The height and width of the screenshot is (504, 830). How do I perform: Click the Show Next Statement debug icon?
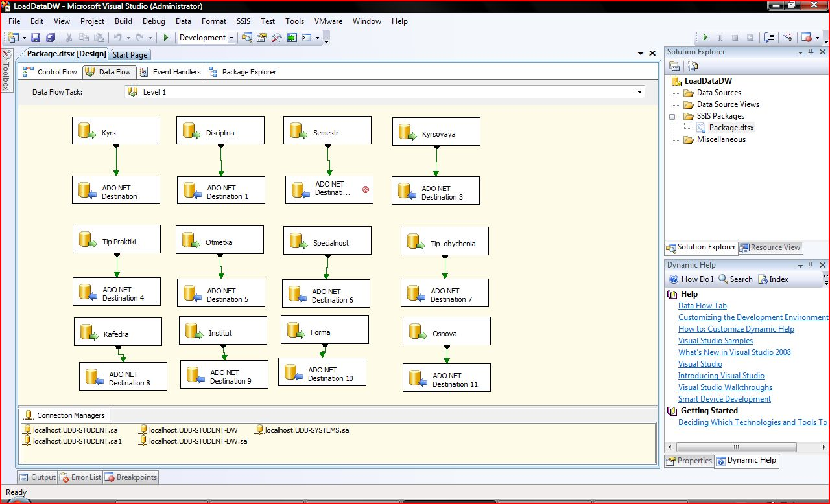769,38
